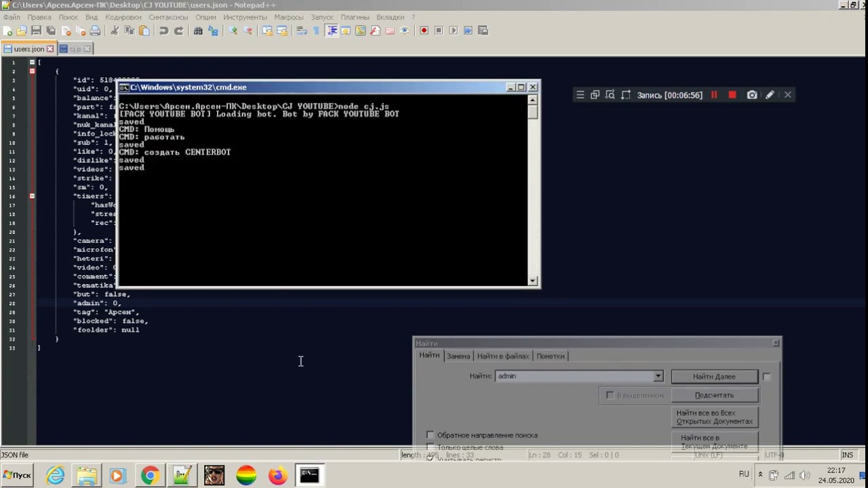The height and width of the screenshot is (488, 868).
Task: Click the Zoom Out toolbar icon
Action: pos(248,30)
